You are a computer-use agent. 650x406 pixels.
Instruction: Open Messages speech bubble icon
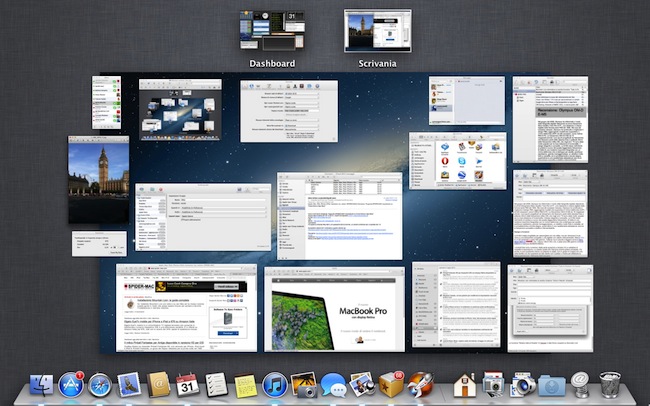point(333,385)
